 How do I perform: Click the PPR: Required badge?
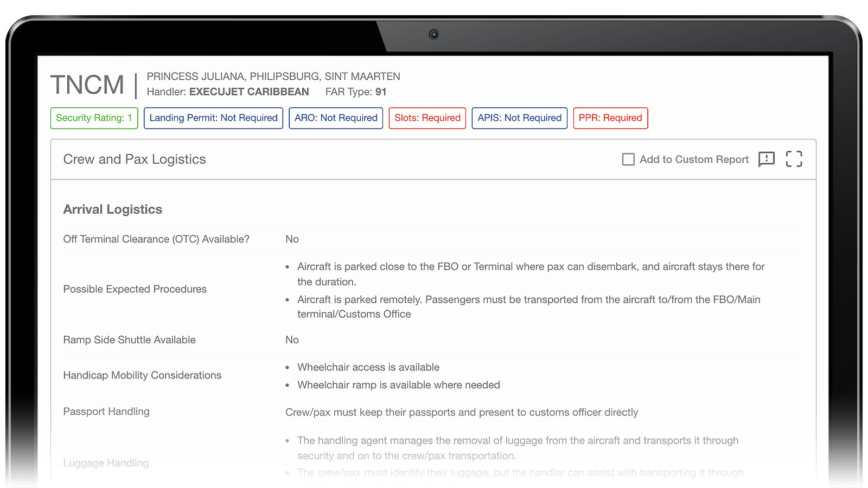pos(610,118)
